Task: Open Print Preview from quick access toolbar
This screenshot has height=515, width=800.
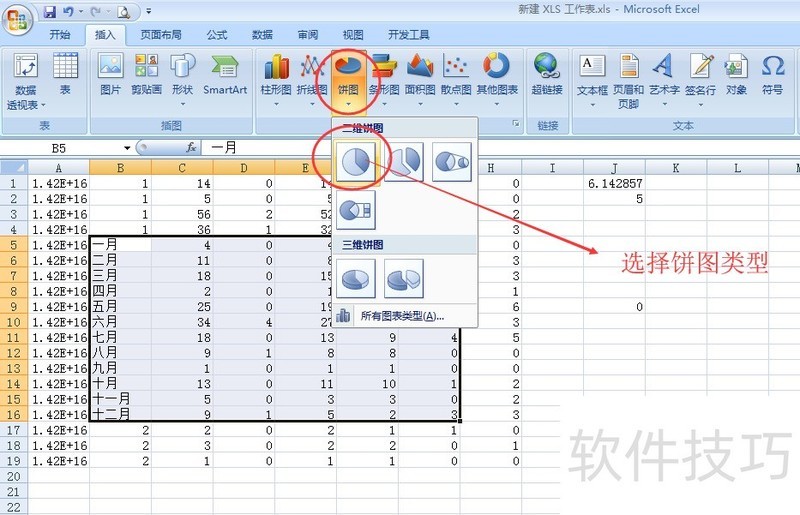Action: [124, 11]
